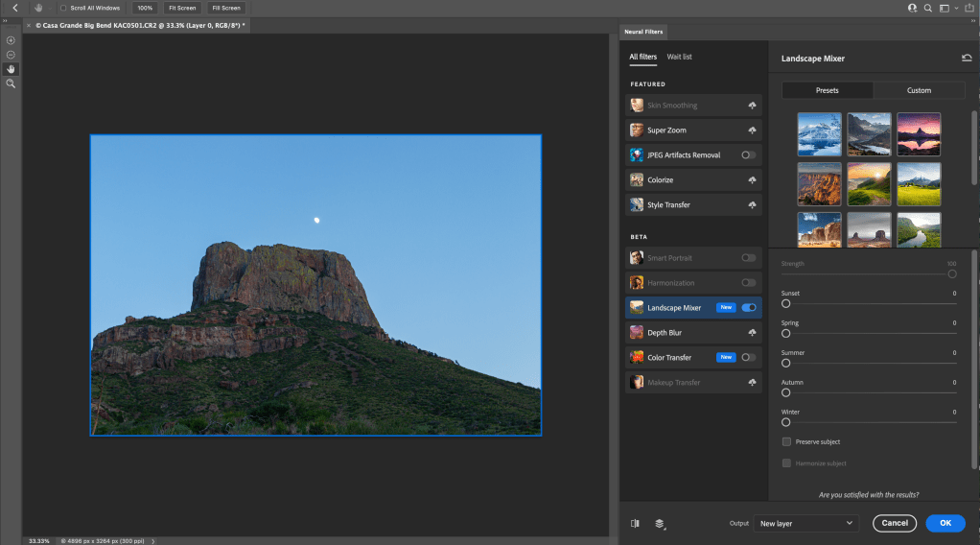Viewport: 980px width, 545px height.
Task: Enable the JPEG Artifacts Removal toggle
Action: tap(748, 155)
